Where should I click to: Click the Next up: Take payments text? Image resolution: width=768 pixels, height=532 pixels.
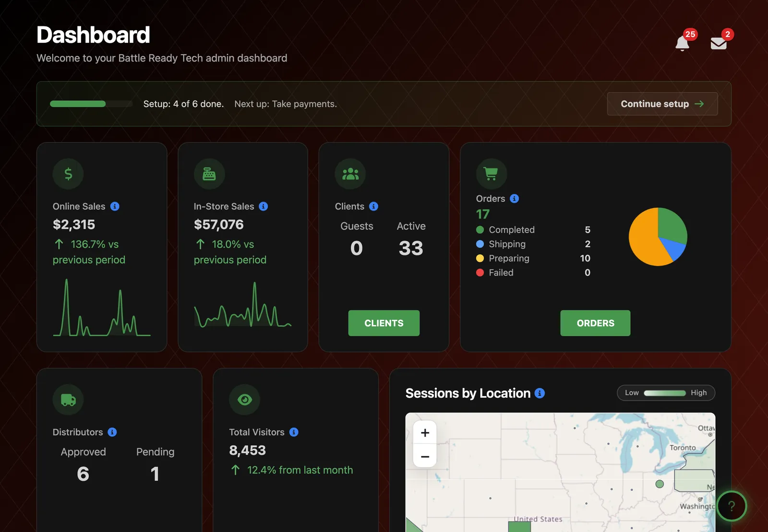pyautogui.click(x=286, y=104)
